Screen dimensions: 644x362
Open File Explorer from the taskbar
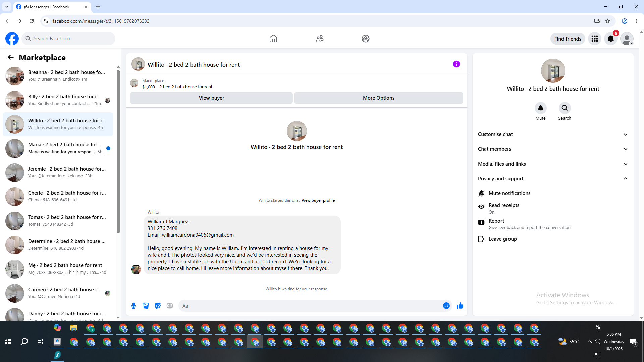(74, 328)
